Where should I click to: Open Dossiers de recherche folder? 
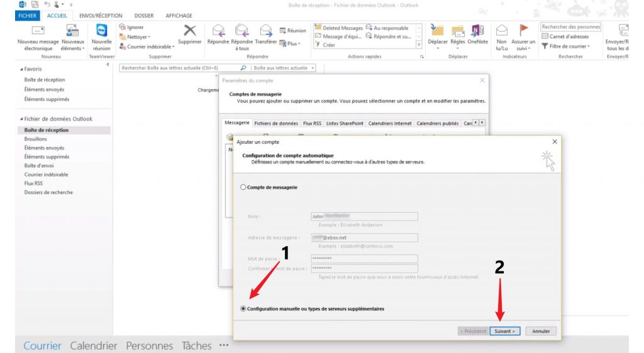[x=48, y=192]
